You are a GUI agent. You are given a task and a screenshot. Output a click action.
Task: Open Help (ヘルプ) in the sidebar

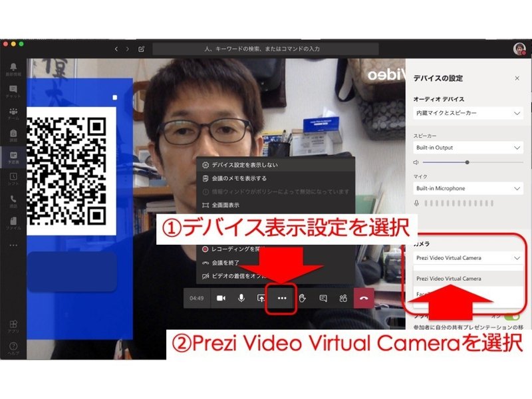13,348
